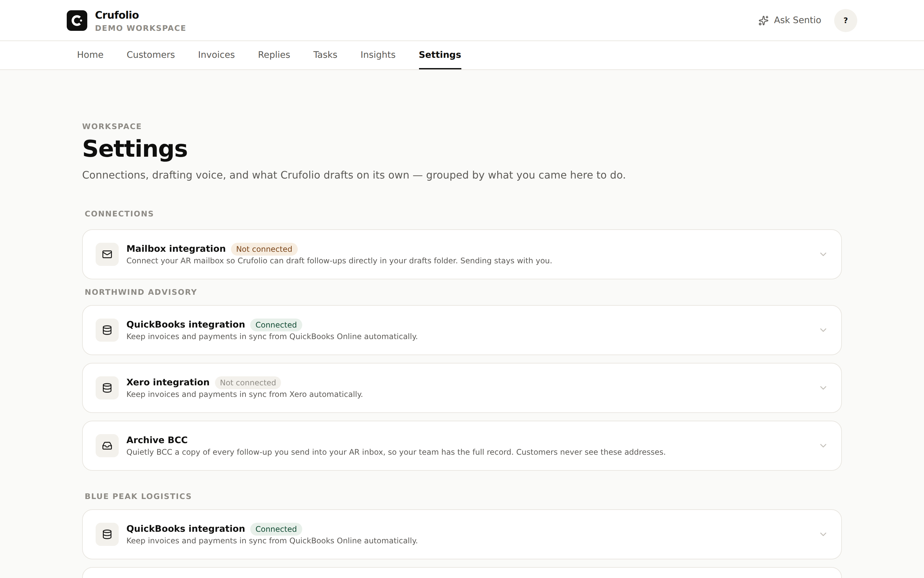
Task: Click the Xero integration database icon
Action: tap(107, 388)
